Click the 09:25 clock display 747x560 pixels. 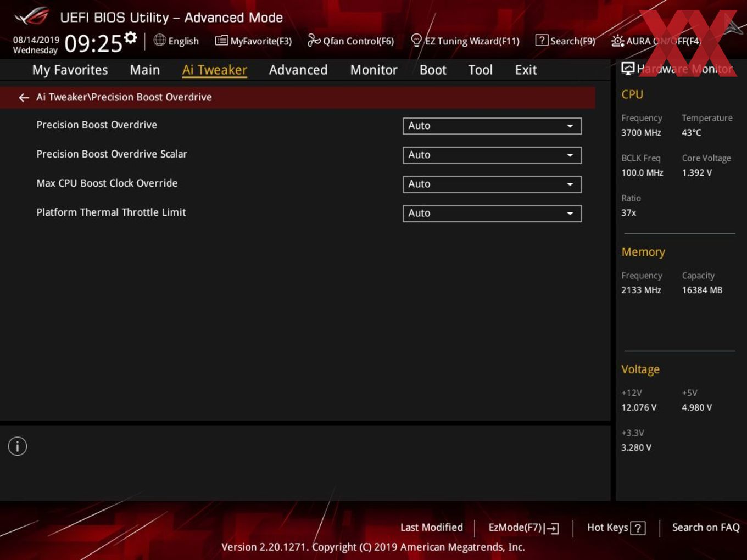pyautogui.click(x=93, y=43)
